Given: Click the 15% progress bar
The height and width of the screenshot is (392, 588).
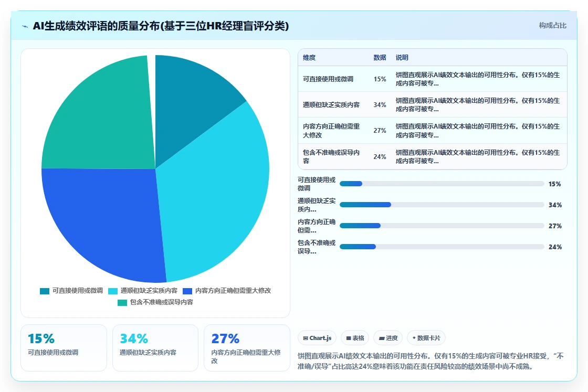Looking at the screenshot, I should [442, 184].
